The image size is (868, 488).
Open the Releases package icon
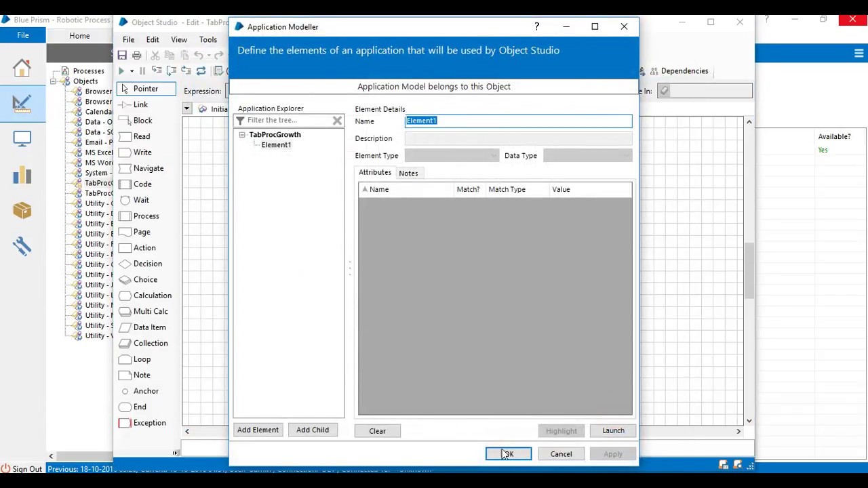pyautogui.click(x=22, y=210)
